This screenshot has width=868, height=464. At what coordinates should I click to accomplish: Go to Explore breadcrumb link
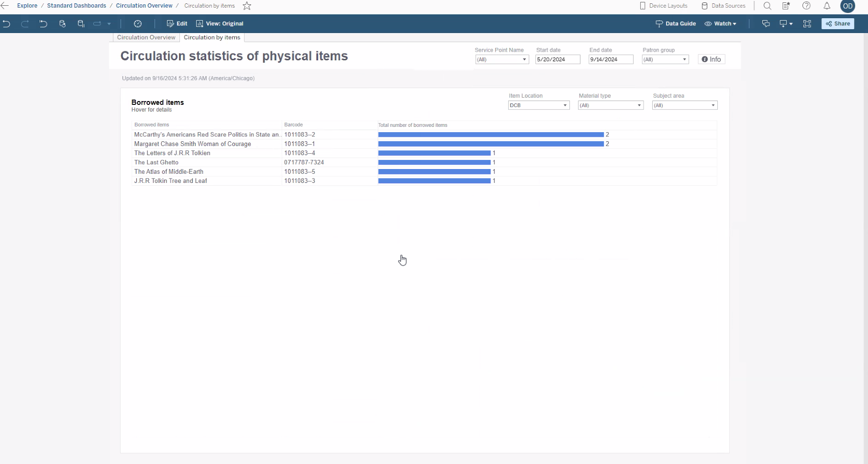pyautogui.click(x=27, y=6)
